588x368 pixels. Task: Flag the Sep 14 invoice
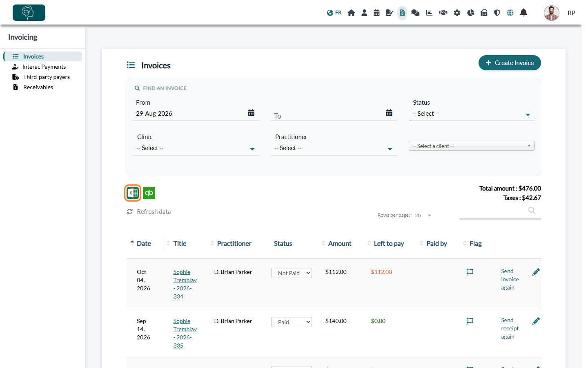click(470, 321)
